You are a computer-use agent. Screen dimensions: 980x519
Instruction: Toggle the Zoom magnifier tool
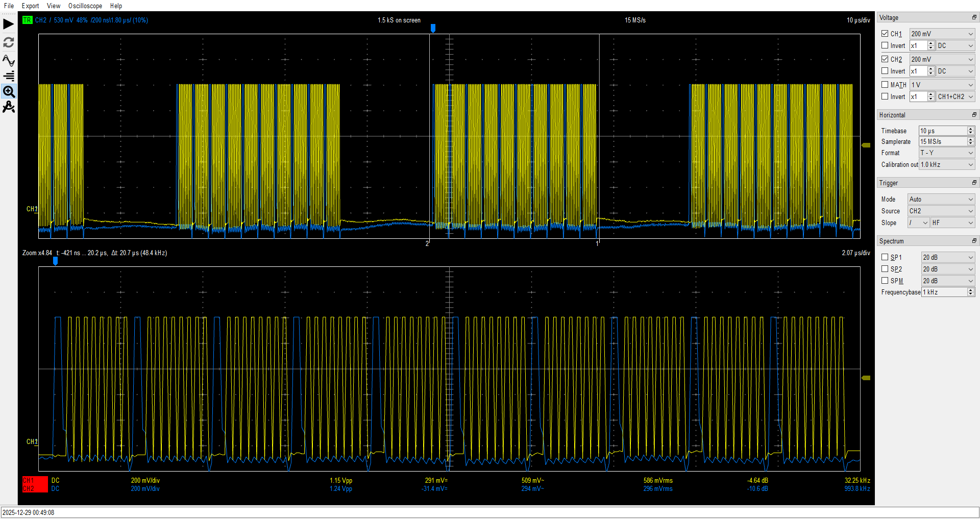pyautogui.click(x=9, y=92)
